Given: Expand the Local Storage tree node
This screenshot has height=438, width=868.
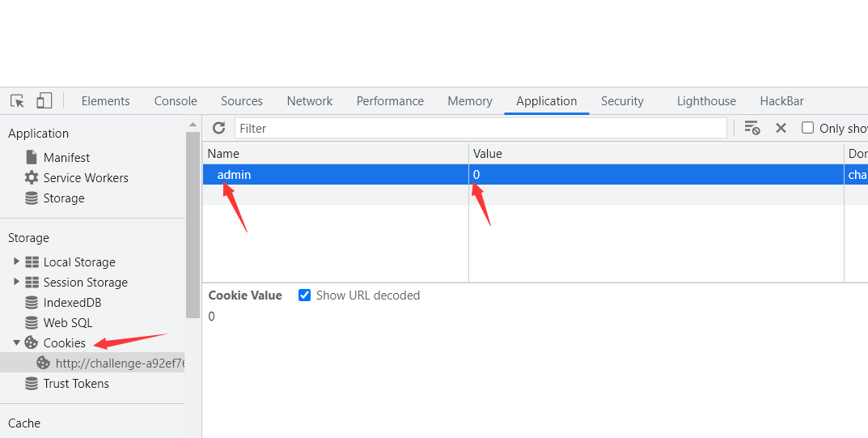Looking at the screenshot, I should (x=17, y=262).
